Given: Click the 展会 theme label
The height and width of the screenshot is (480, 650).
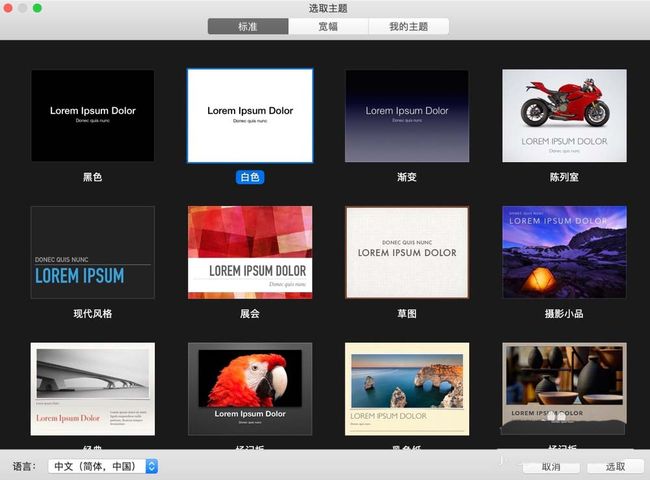Looking at the screenshot, I should (x=250, y=314).
